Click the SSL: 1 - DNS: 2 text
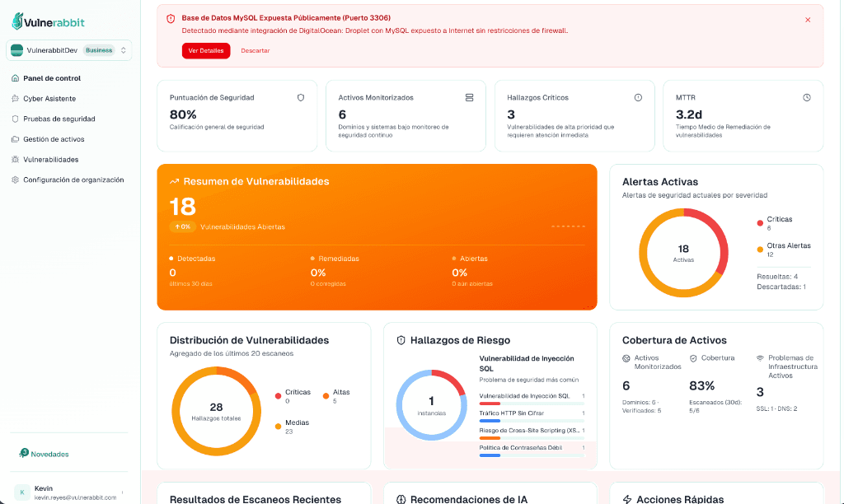844x504 pixels. (776, 408)
